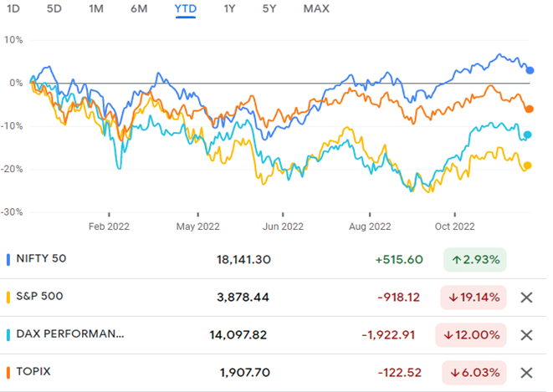Click the Oct 2022 axis label
Image resolution: width=553 pixels, height=392 pixels.
[454, 227]
